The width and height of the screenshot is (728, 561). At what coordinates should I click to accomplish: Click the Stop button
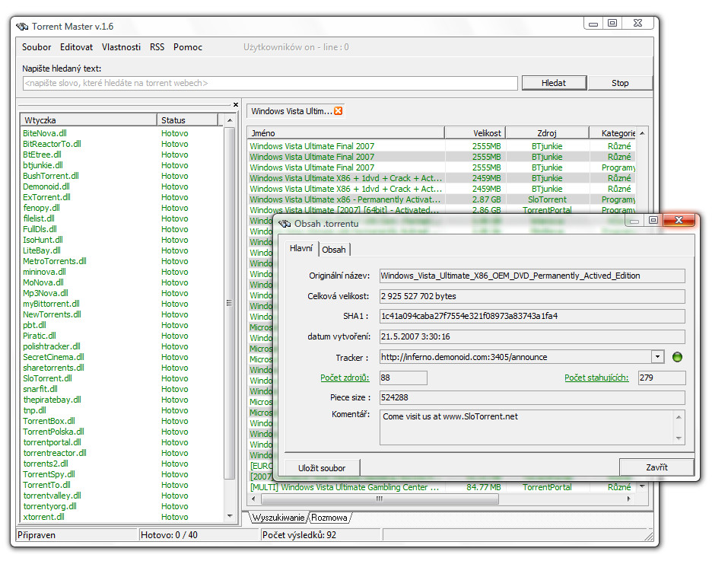[620, 83]
